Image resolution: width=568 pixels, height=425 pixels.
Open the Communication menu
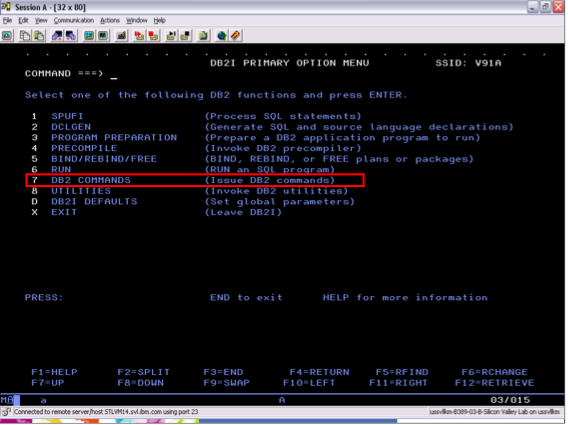(x=74, y=20)
